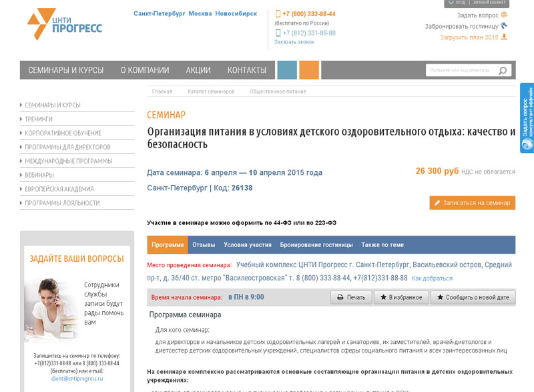Click the icon next to Забронировать гостиницу
Image resolution: width=534 pixels, height=392 pixels.
[505, 25]
